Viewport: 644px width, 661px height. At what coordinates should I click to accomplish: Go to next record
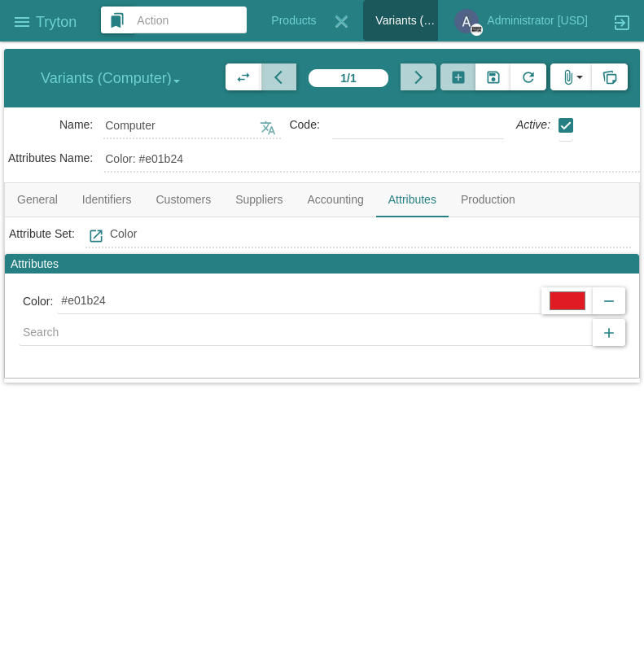pos(418,77)
